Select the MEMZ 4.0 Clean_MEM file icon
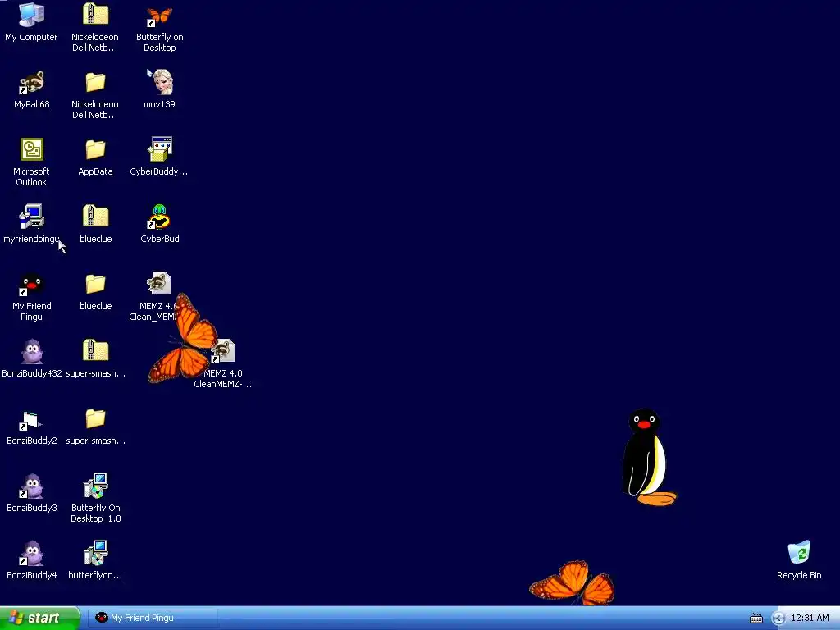840x630 pixels. tap(159, 284)
